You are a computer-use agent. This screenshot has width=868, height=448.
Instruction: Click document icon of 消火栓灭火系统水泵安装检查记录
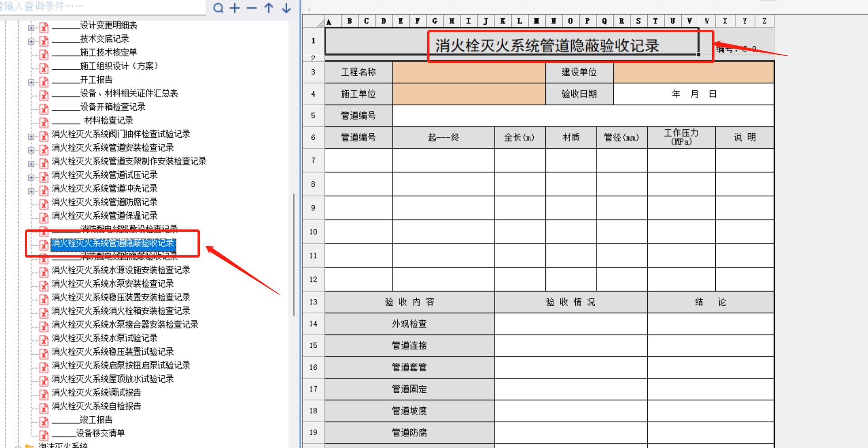(44, 286)
